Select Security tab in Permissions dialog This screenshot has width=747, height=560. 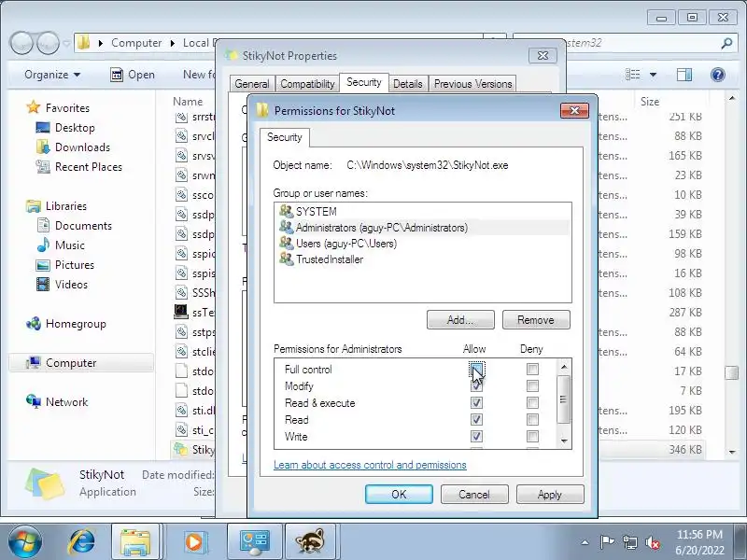[285, 137]
